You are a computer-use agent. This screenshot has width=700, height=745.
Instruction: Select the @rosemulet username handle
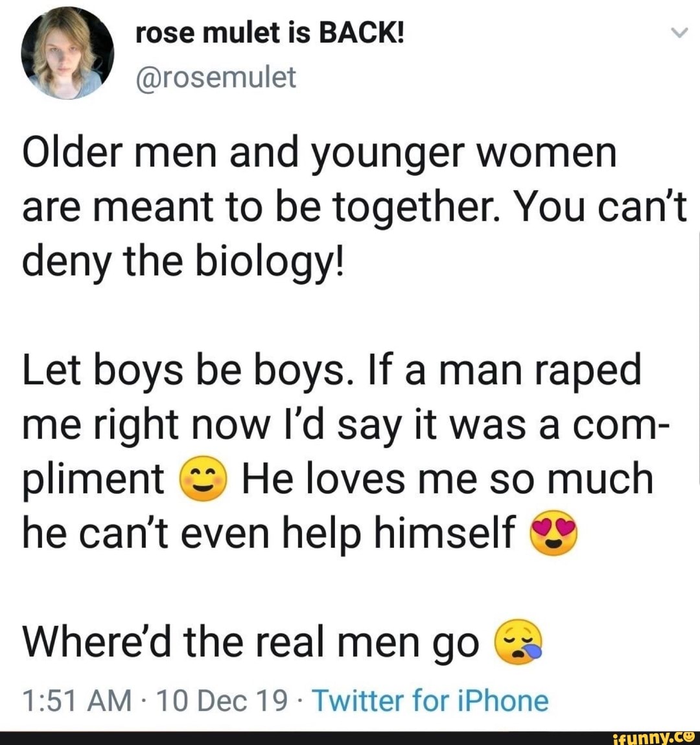click(x=218, y=78)
